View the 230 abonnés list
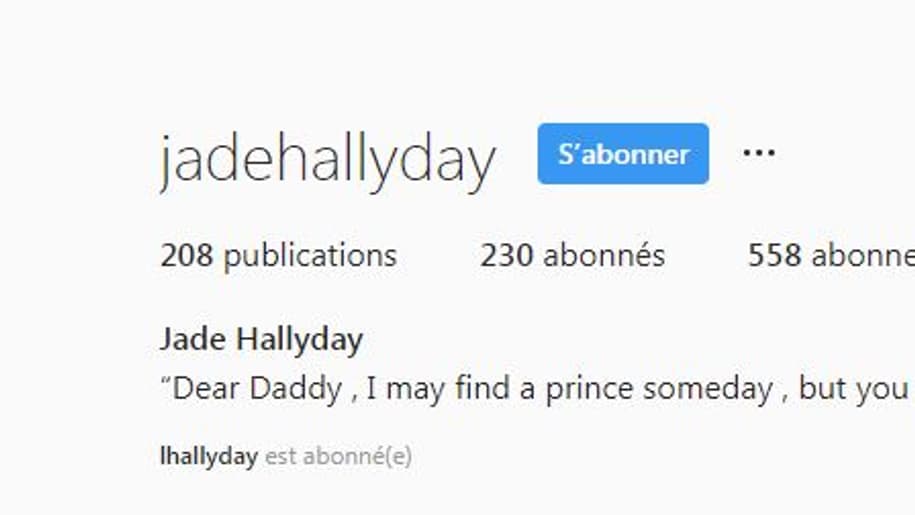This screenshot has width=915, height=515. pos(572,256)
